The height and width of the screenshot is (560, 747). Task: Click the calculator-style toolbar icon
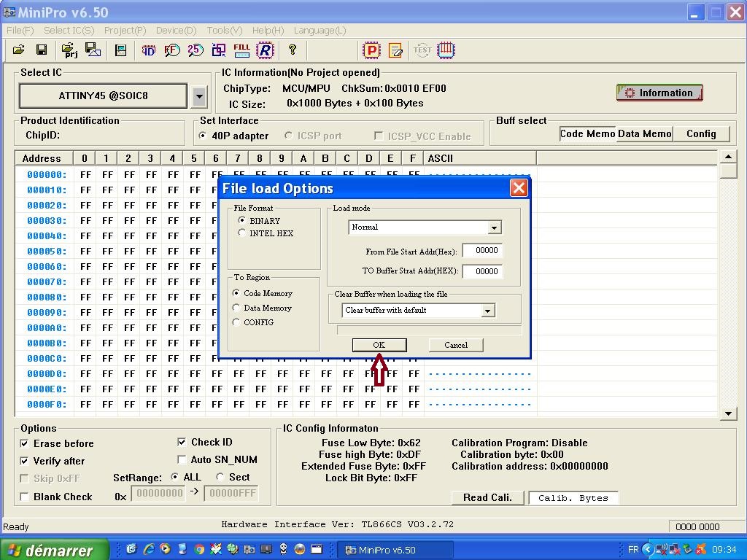120,50
